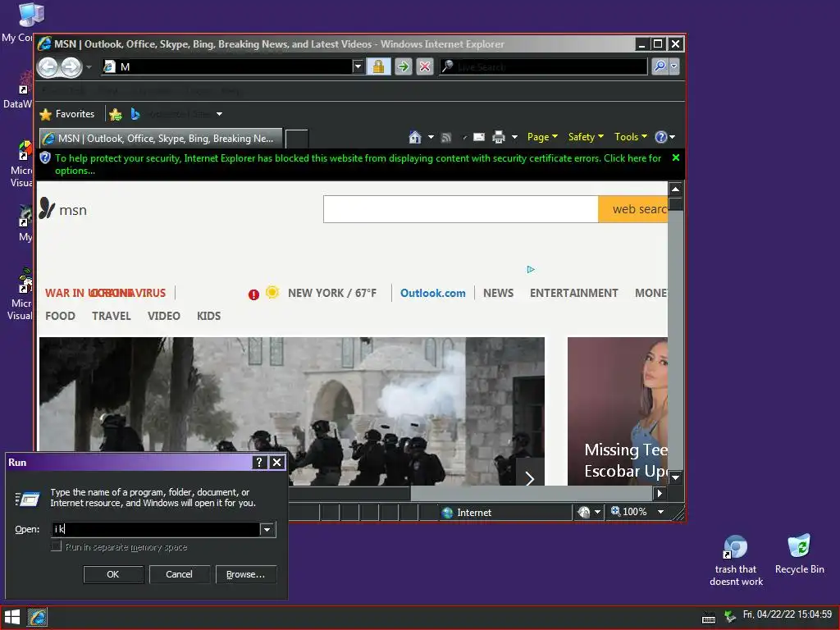This screenshot has width=840, height=630.
Task: Open the TRAVEL link
Action: [112, 316]
